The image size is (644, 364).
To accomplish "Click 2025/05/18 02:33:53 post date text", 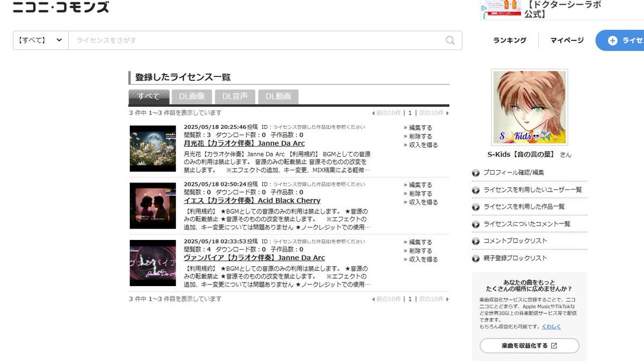I will (x=215, y=242).
